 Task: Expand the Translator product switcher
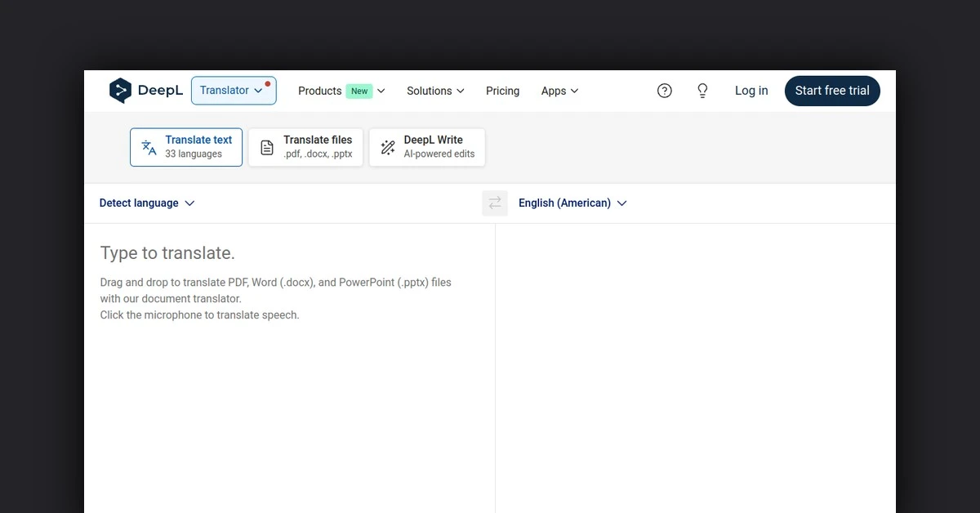click(x=234, y=91)
